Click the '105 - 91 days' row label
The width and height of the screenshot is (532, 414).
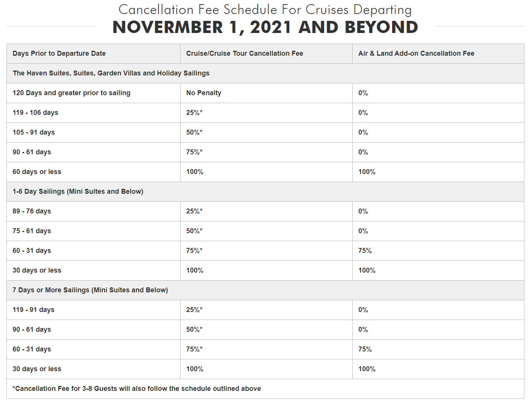(34, 132)
